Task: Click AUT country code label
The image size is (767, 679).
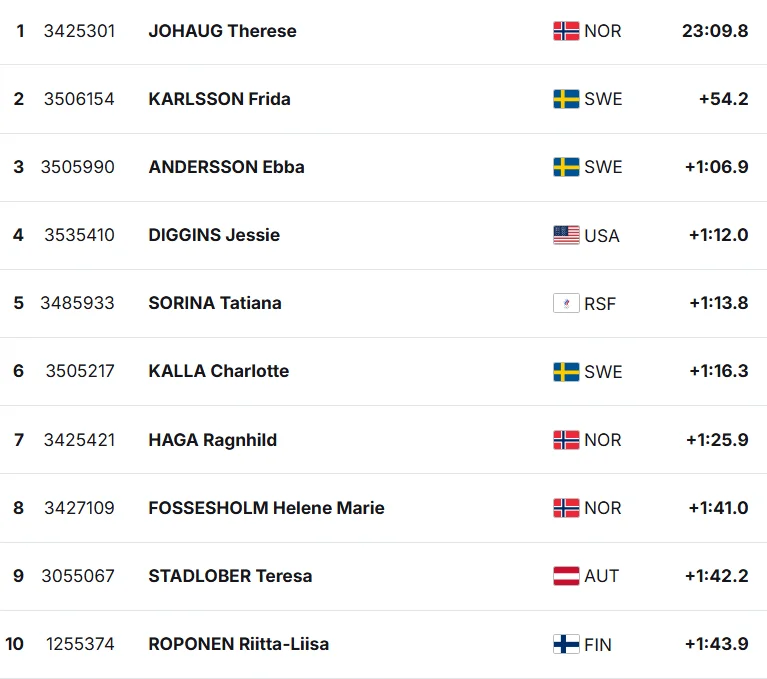Action: click(602, 576)
